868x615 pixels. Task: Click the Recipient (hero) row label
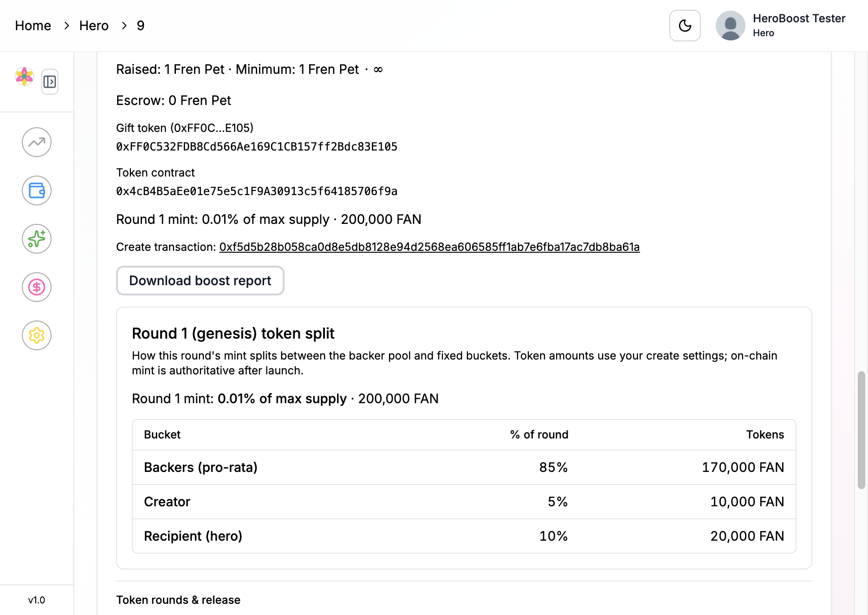[193, 536]
